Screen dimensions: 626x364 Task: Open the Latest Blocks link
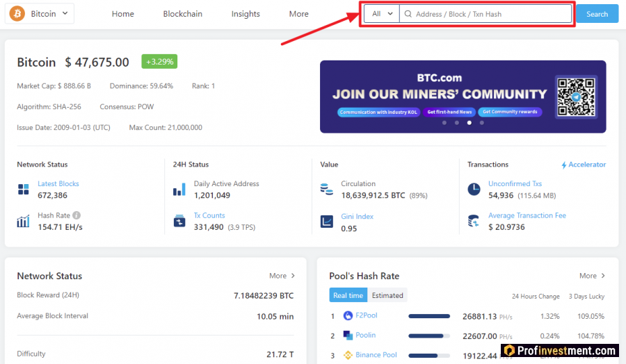58,184
